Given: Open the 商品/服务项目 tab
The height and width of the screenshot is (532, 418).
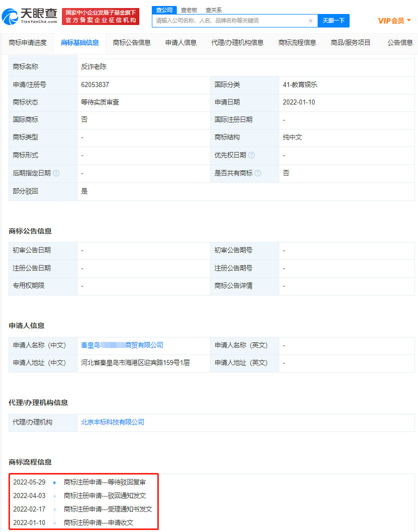Looking at the screenshot, I should click(x=350, y=43).
